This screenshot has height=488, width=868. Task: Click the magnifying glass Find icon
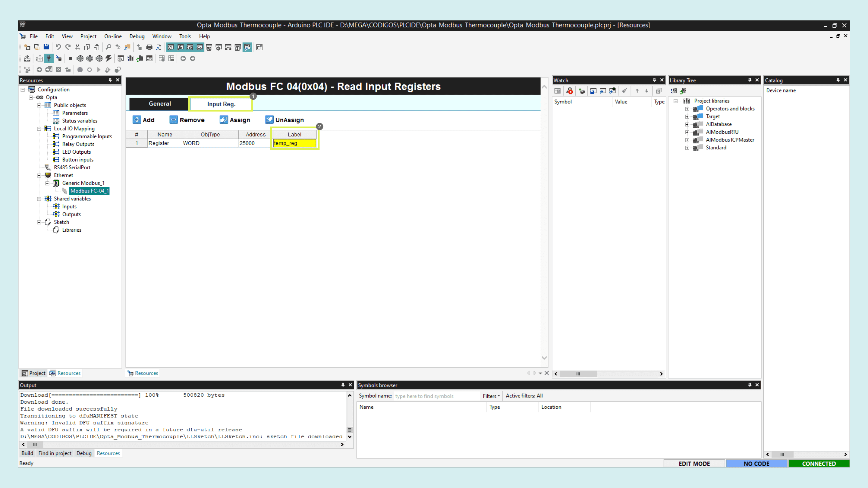tap(108, 47)
